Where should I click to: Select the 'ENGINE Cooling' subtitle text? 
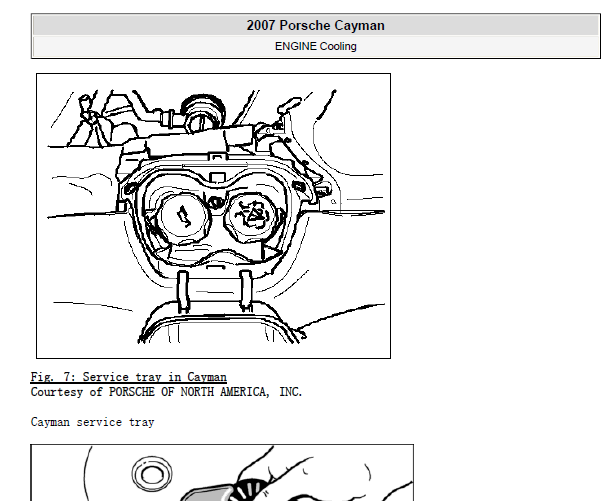tap(315, 46)
